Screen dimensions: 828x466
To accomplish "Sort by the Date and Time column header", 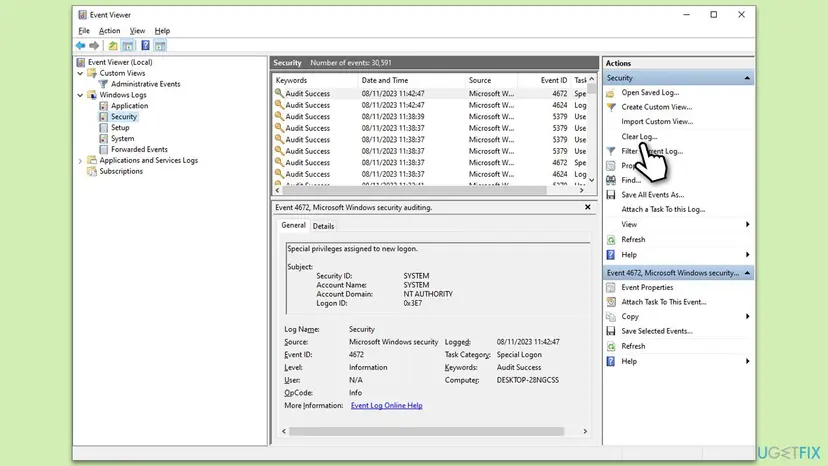I will pyautogui.click(x=411, y=80).
